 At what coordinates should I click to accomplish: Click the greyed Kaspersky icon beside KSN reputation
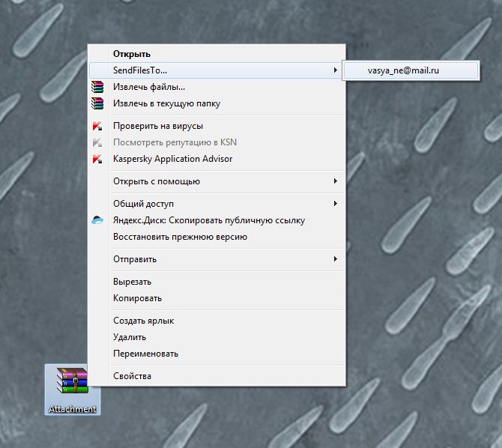click(x=97, y=142)
